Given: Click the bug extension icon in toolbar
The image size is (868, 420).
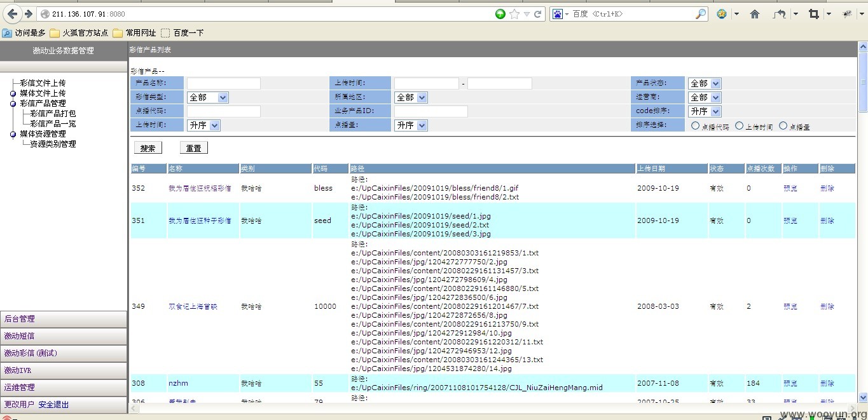Looking at the screenshot, I should point(847,14).
